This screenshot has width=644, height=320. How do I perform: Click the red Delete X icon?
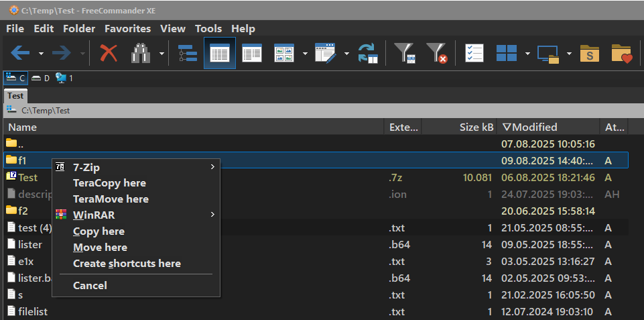click(x=109, y=54)
